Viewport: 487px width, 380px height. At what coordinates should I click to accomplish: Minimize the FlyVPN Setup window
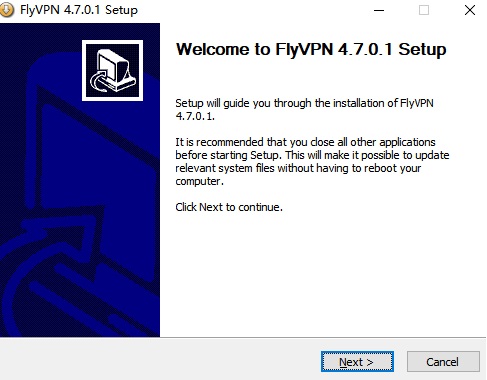click(x=379, y=10)
